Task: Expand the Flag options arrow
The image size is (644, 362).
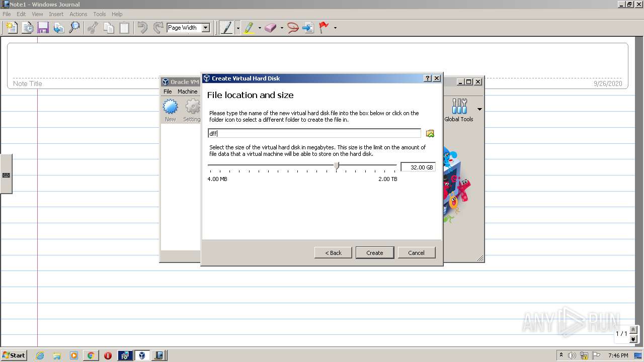Action: point(335,28)
